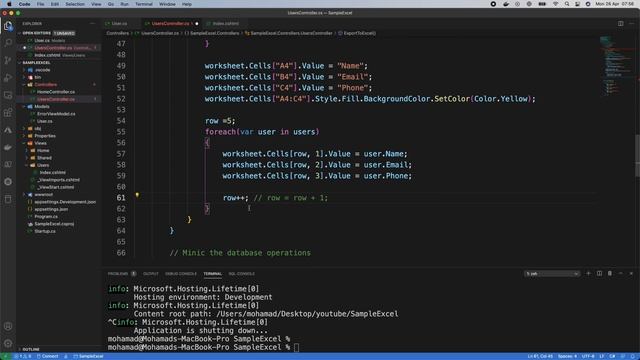Click the line and column indicator
This screenshot has width=640, height=360.
pyautogui.click(x=540, y=356)
